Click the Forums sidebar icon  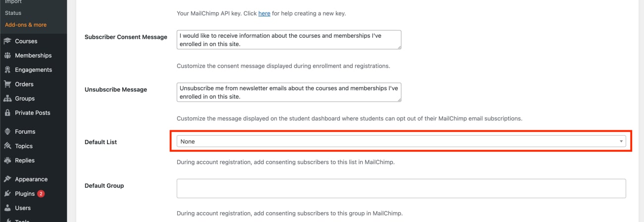click(x=7, y=132)
